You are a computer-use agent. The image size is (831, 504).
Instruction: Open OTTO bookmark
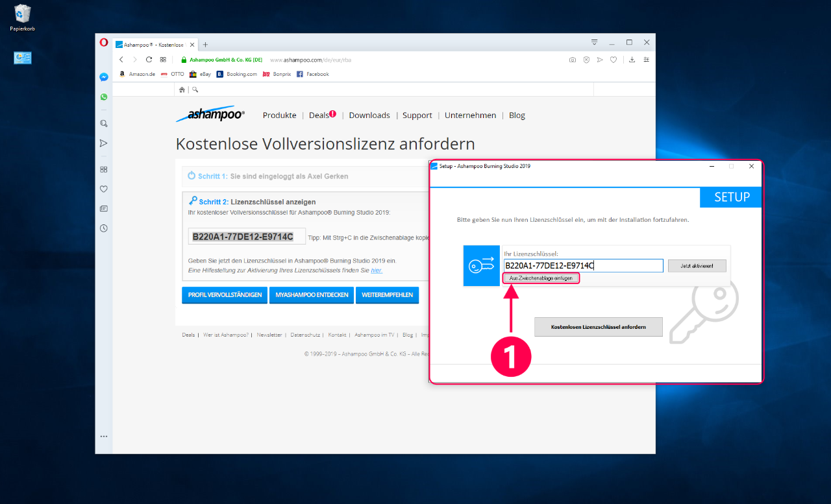(172, 74)
